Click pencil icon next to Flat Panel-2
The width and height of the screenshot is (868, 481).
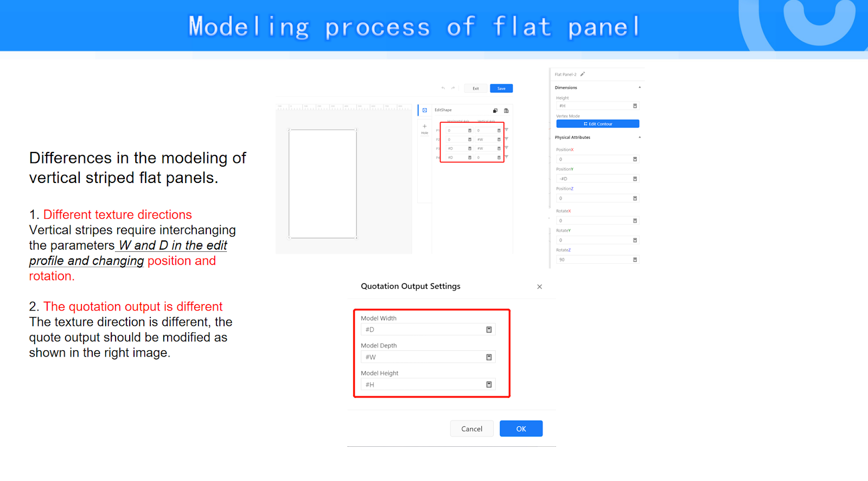pyautogui.click(x=583, y=74)
